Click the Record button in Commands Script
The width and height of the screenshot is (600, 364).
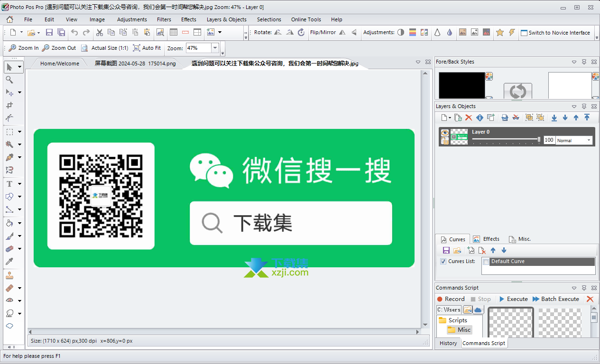coord(451,299)
